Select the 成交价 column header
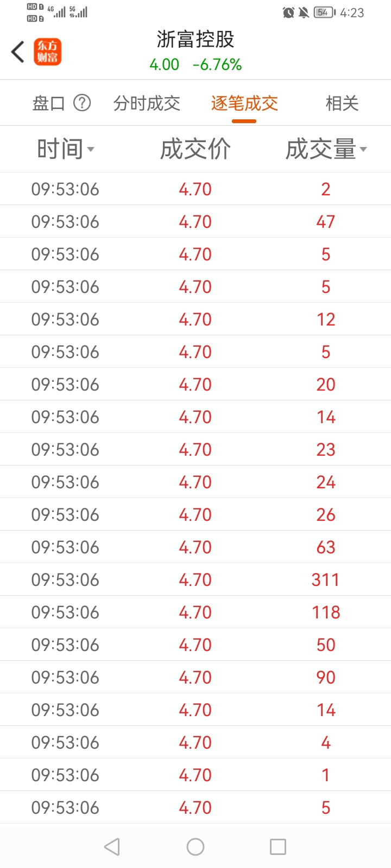 pos(195,149)
